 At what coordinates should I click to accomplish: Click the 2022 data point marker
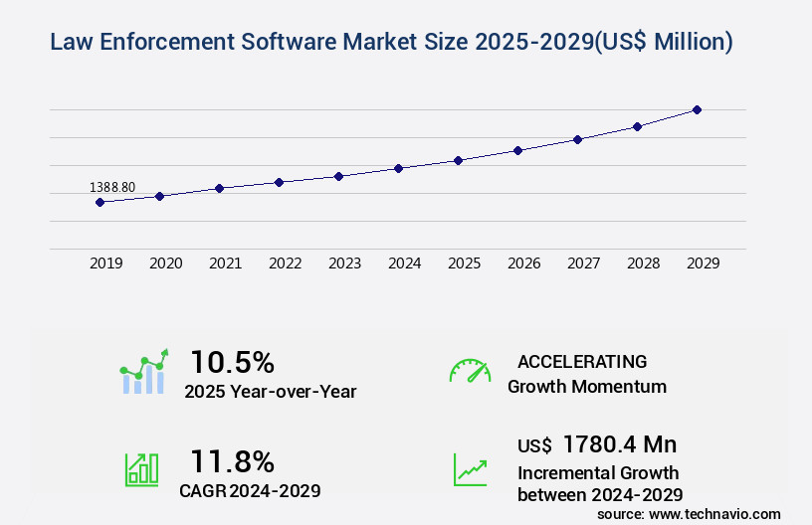(279, 182)
